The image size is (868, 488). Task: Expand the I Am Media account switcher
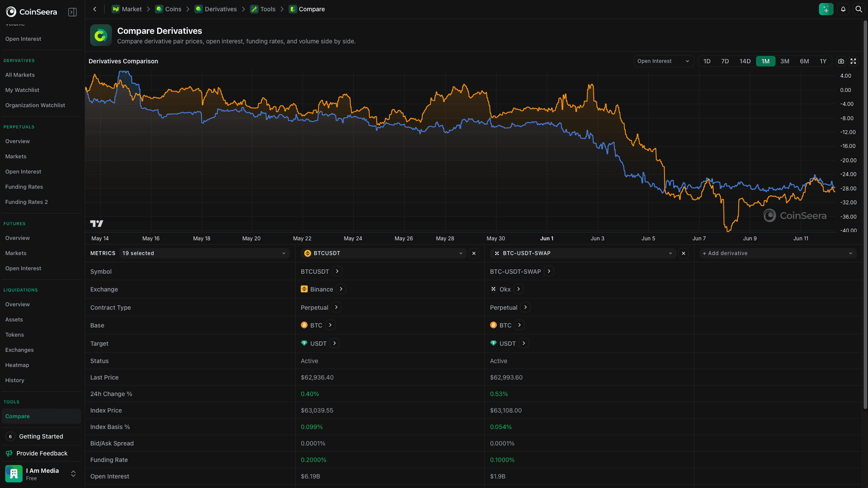tap(73, 474)
